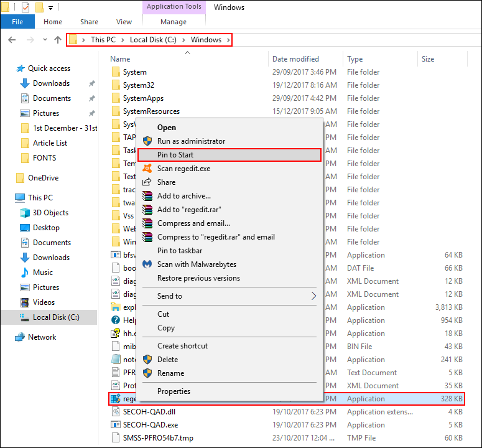This screenshot has width=482, height=448.
Task: Open Pictures under Quick access
Action: (x=46, y=113)
